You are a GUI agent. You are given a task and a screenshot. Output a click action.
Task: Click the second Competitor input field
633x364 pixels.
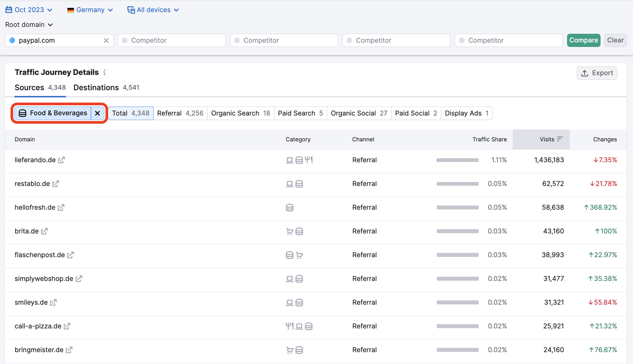point(284,40)
